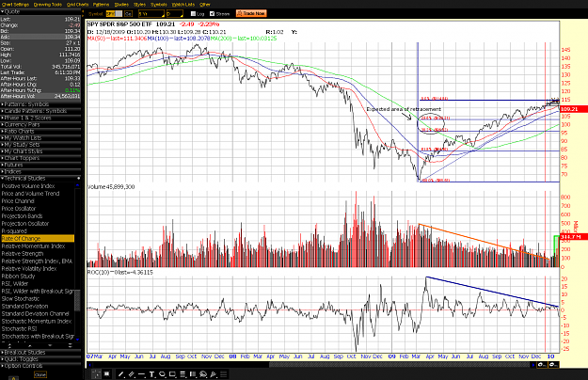Expand the Breakout Studies section
588x380 pixels.
(x=40, y=353)
